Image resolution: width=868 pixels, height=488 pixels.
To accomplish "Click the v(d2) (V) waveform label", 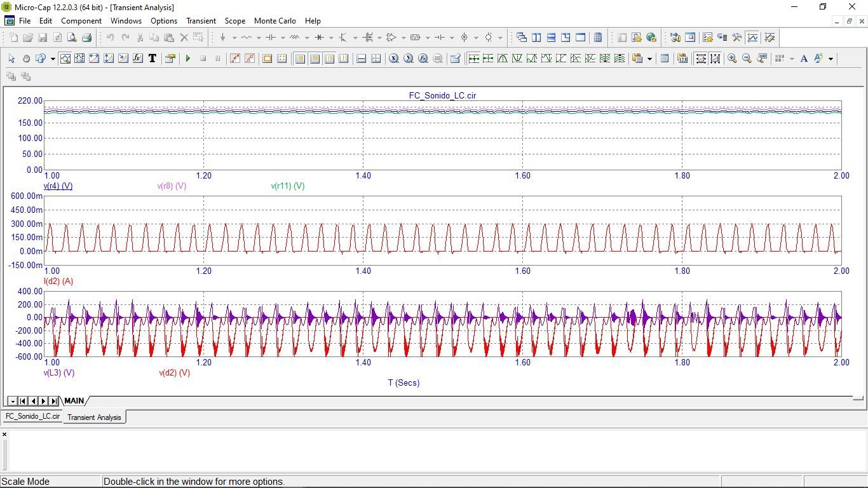I will [x=175, y=373].
